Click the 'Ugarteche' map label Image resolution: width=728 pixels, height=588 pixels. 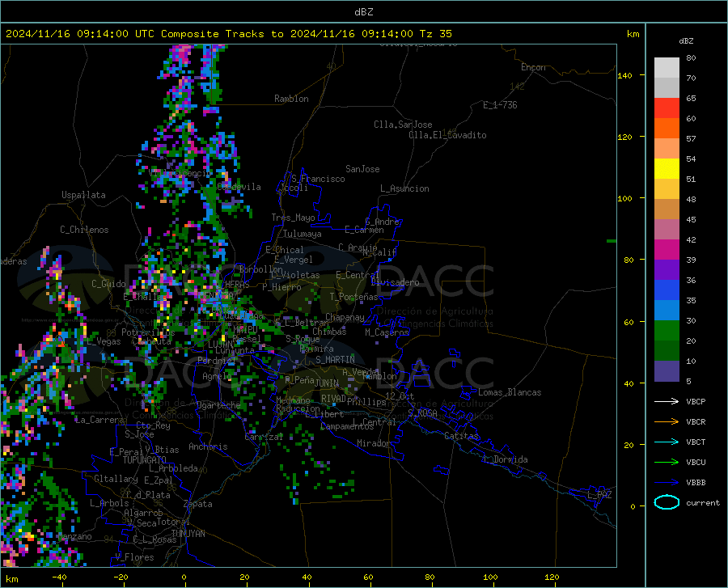tap(218, 405)
